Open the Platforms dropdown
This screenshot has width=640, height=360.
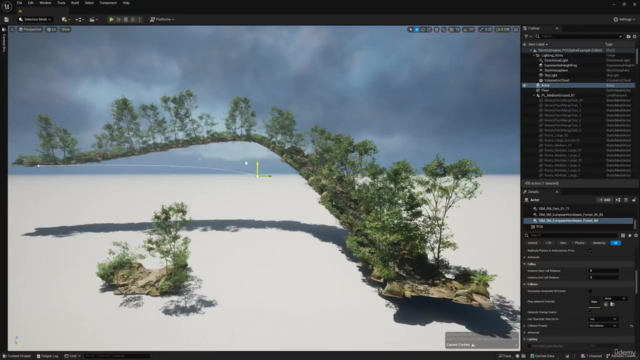pyautogui.click(x=162, y=19)
